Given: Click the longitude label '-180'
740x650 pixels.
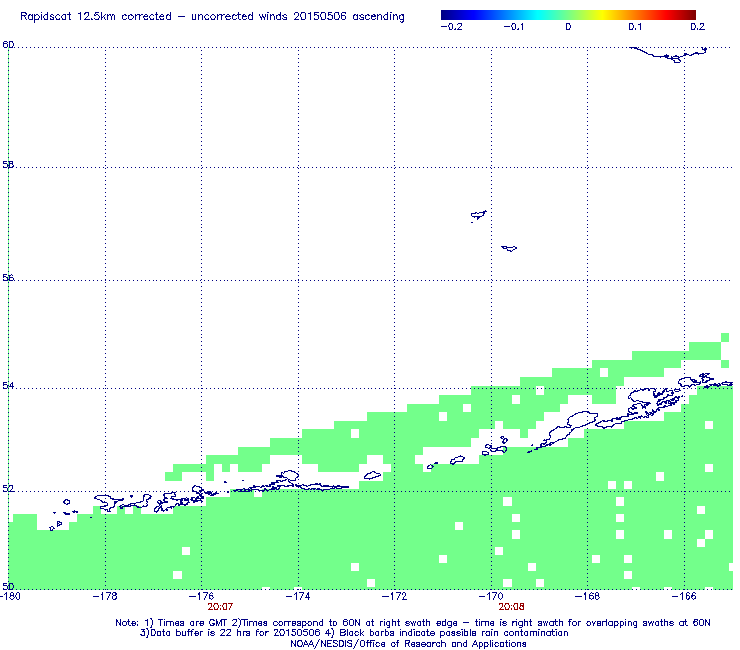Looking at the screenshot, I should click(10, 596).
